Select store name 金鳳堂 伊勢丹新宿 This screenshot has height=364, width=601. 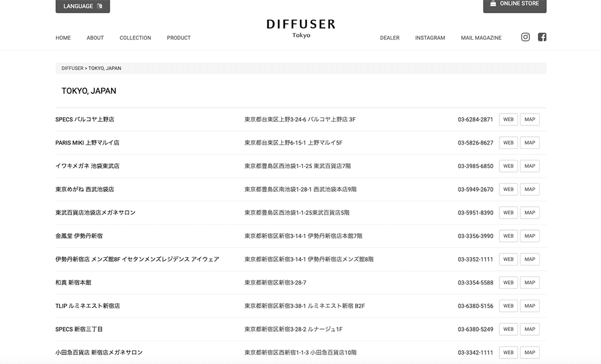click(x=79, y=236)
